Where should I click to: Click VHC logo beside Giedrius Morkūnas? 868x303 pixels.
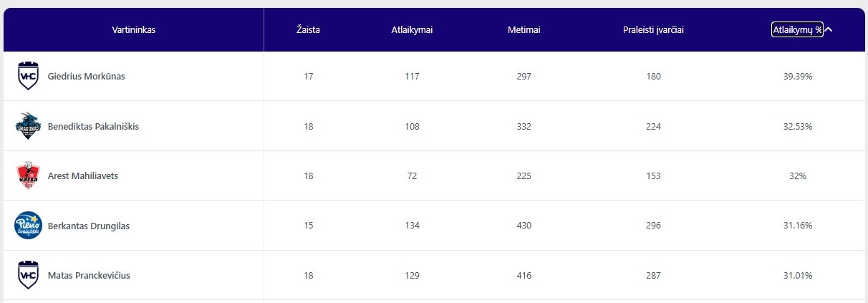coord(28,76)
